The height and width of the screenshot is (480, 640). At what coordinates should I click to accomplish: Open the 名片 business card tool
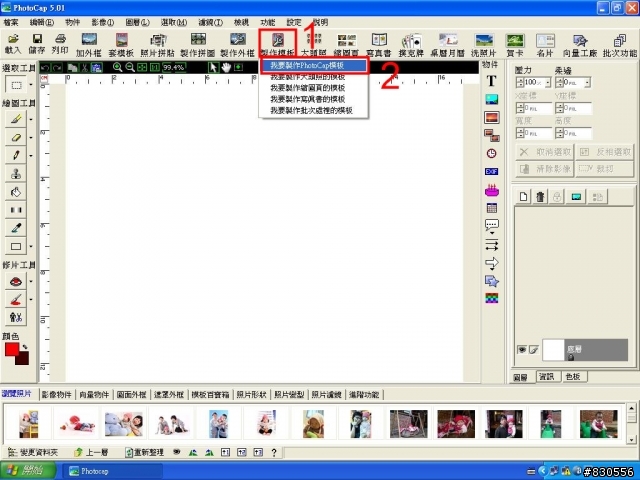pyautogui.click(x=545, y=44)
